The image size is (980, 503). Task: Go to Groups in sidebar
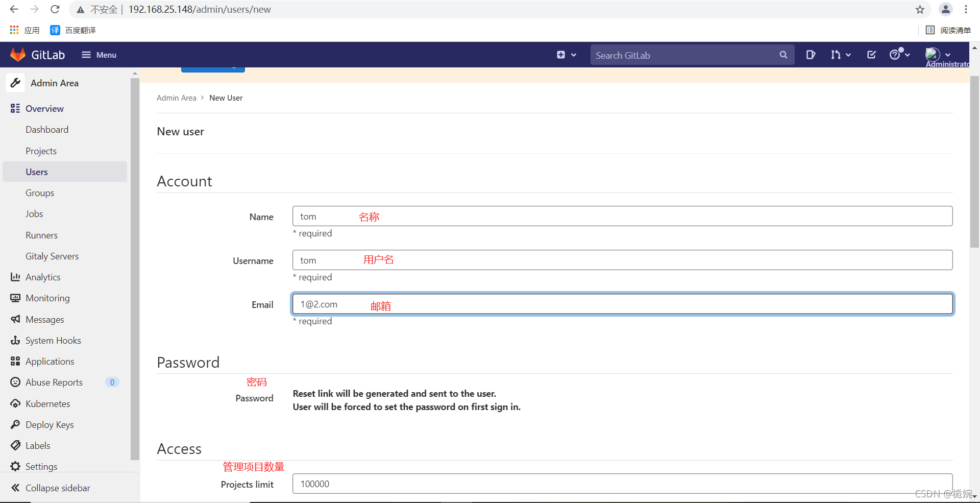(x=40, y=193)
